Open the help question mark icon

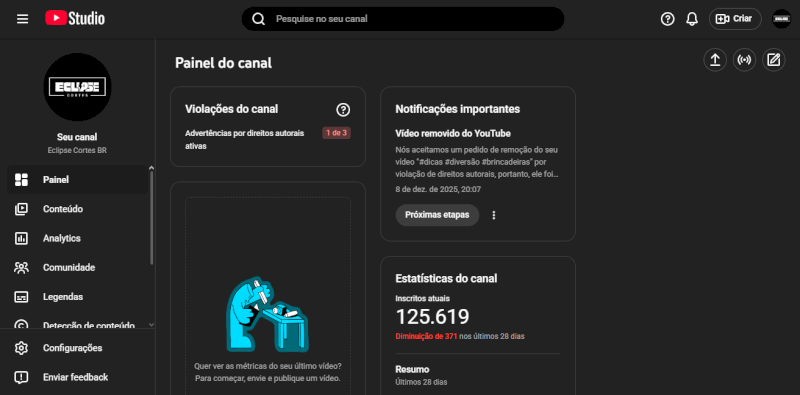667,19
